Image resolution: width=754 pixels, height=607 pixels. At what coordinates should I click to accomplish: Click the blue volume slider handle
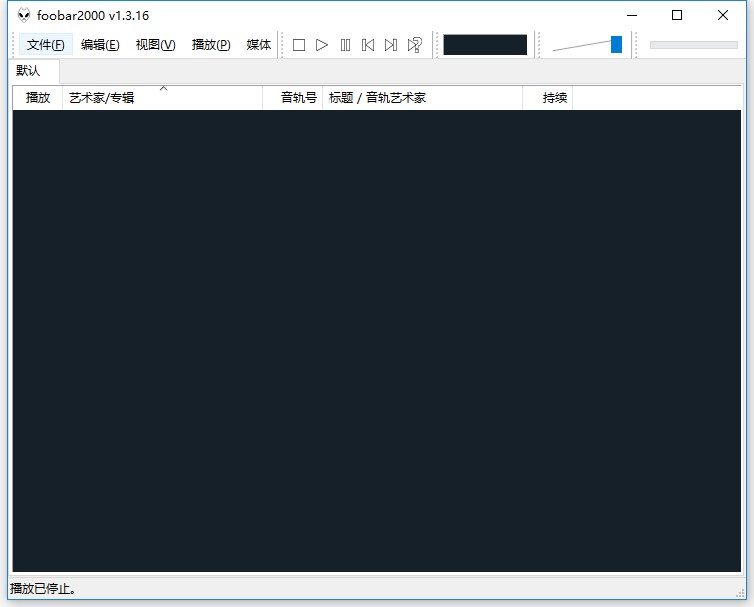click(616, 44)
